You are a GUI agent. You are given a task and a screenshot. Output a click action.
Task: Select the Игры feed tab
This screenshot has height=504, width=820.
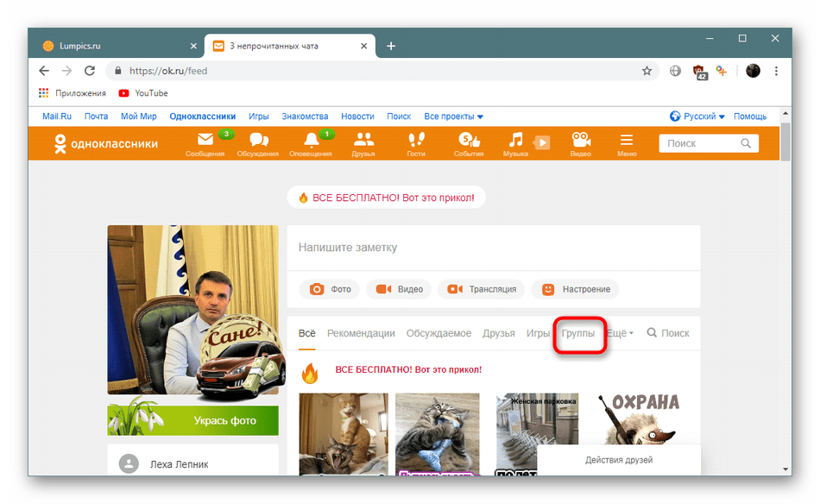(538, 333)
